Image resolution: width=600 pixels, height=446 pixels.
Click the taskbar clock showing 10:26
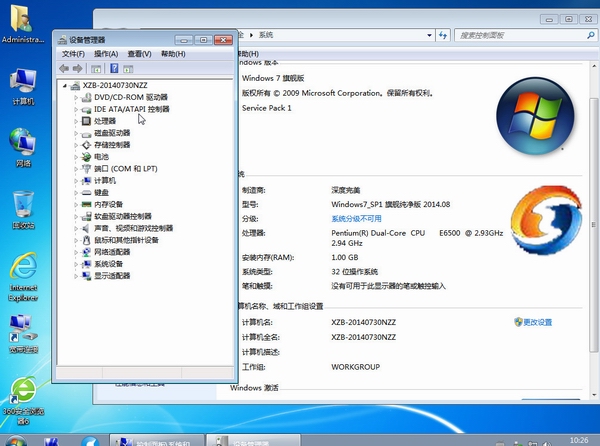click(579, 440)
